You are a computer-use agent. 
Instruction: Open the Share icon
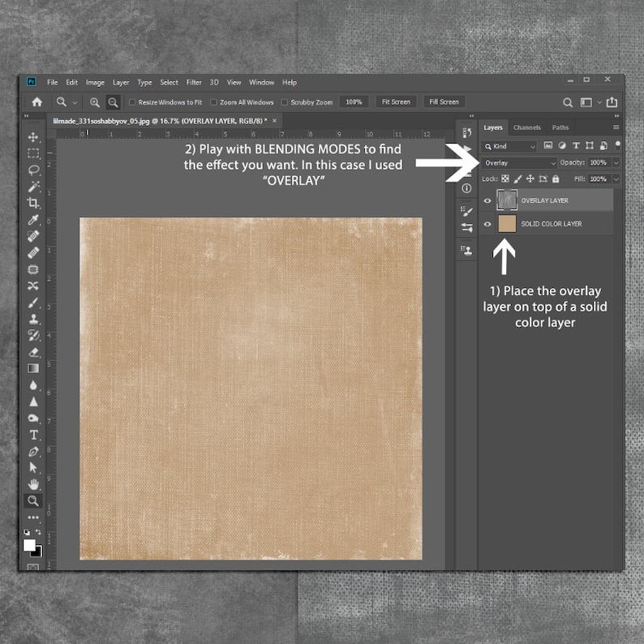(612, 102)
